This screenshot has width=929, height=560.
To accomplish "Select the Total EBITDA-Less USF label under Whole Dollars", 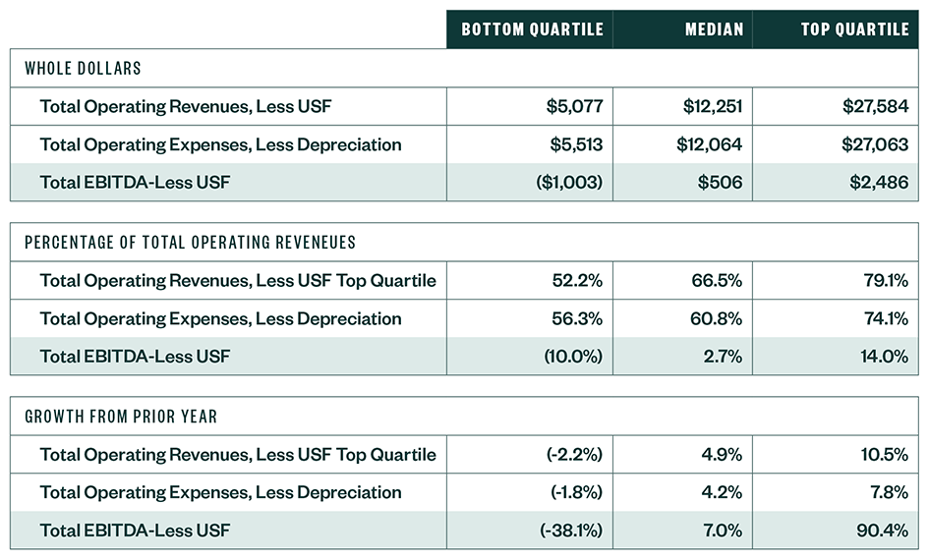I will coord(135,182).
